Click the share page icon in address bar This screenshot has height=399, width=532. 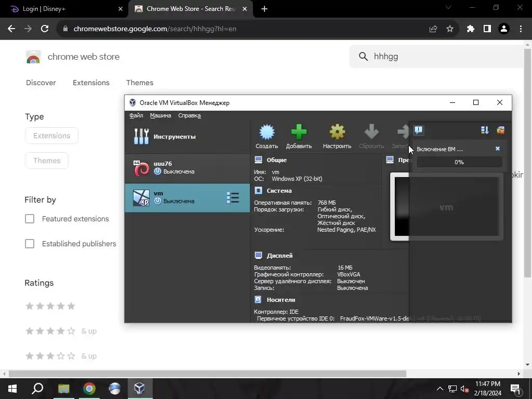433,29
